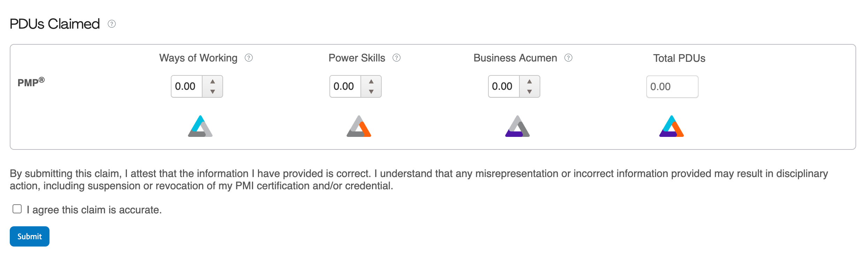Click the Power Skills triangle icon
This screenshot has height=264, width=868.
tap(359, 126)
